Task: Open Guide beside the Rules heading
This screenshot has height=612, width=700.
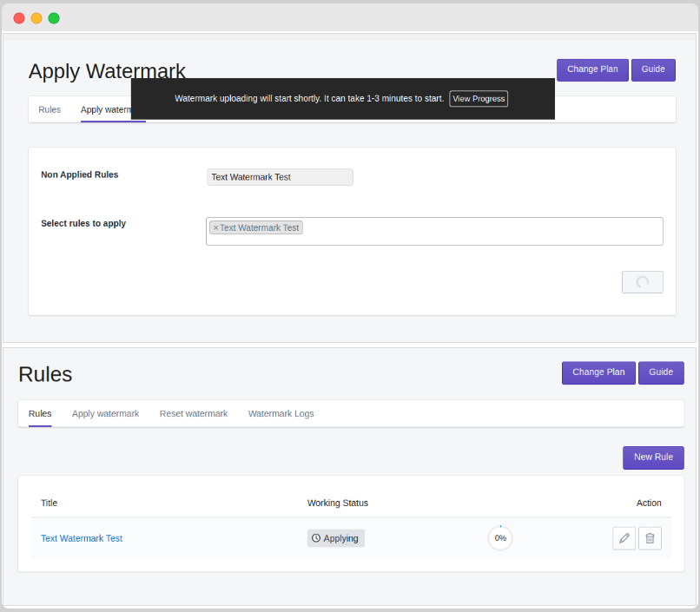Action: [661, 372]
